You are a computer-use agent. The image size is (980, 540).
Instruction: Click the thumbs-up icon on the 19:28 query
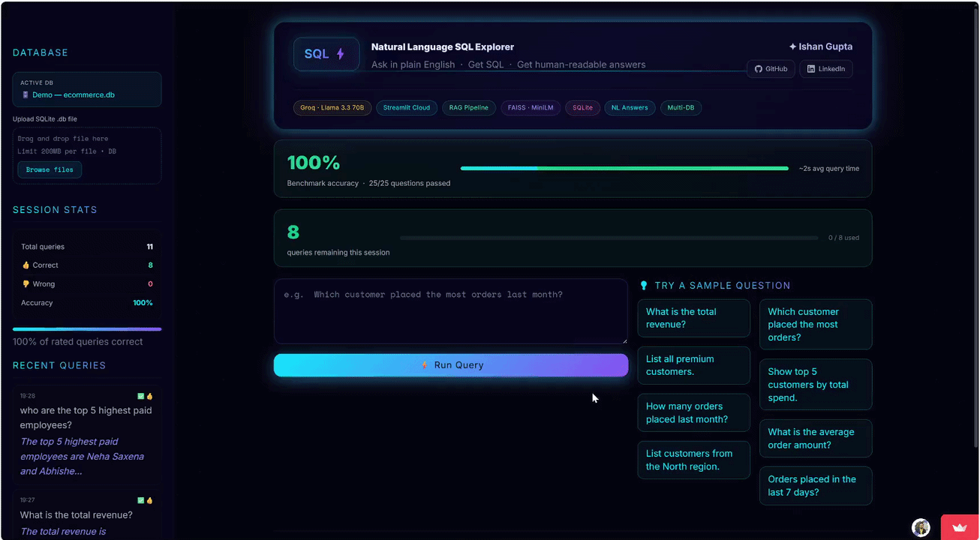click(149, 396)
